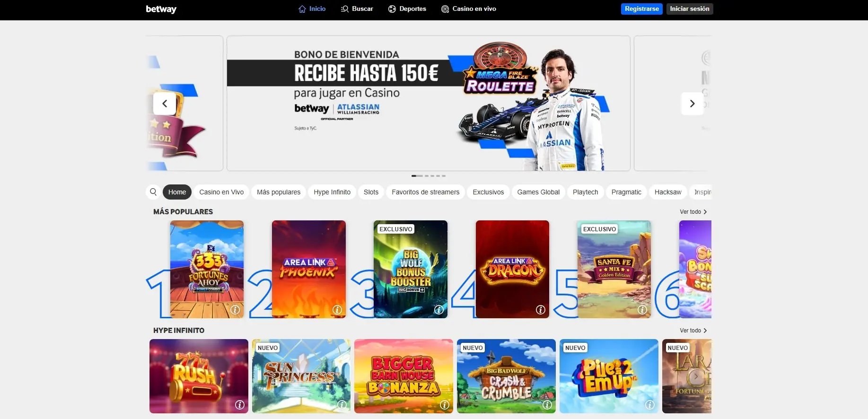Open Sun Princess game
Screen dimensions: 868x419
pyautogui.click(x=301, y=376)
